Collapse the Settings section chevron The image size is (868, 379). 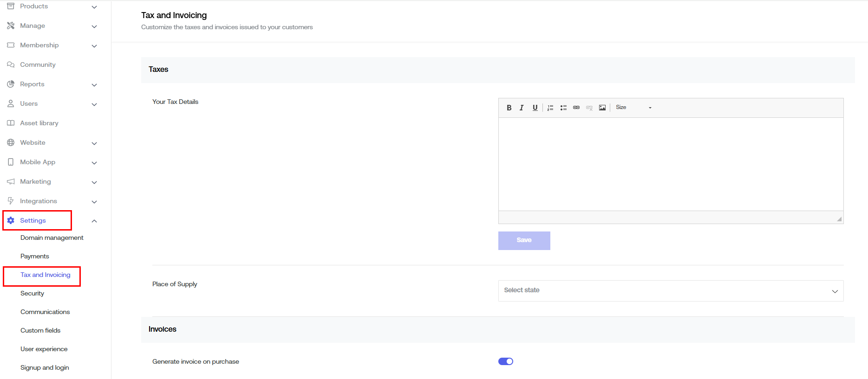(x=94, y=221)
